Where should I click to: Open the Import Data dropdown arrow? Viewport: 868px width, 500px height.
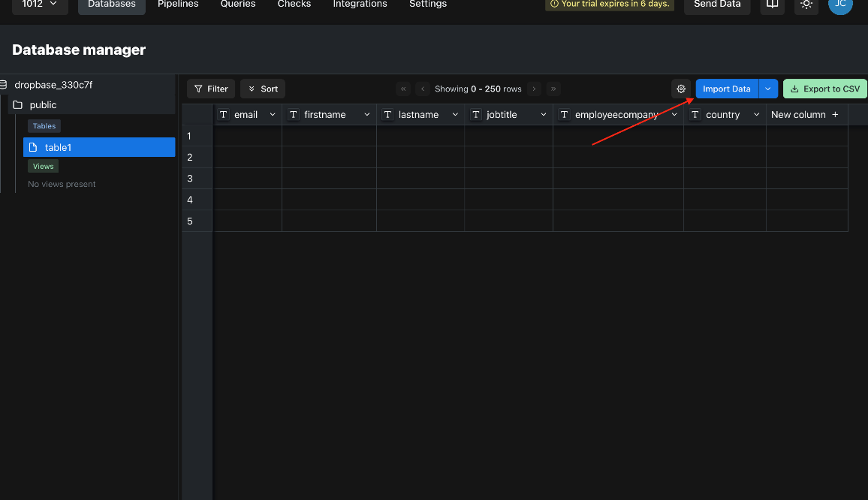point(768,89)
